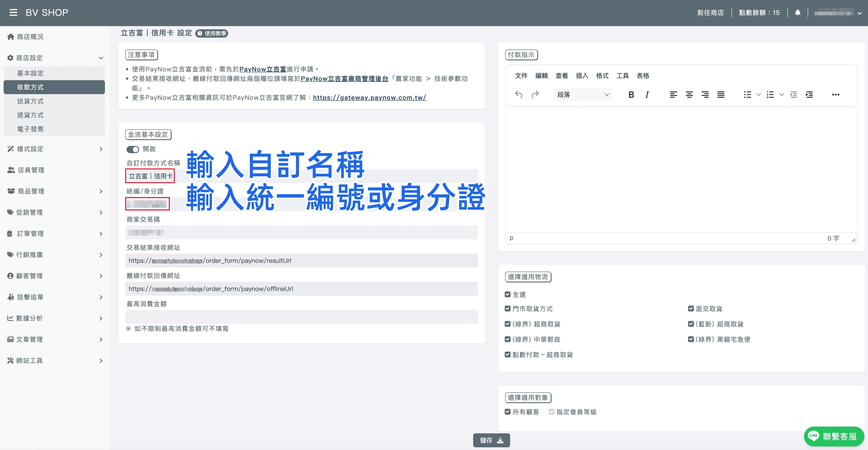Viewport: 868px width, 450px height.
Task: Uncheck (綠界) 黑貓宅急便 checkbox
Action: 691,339
